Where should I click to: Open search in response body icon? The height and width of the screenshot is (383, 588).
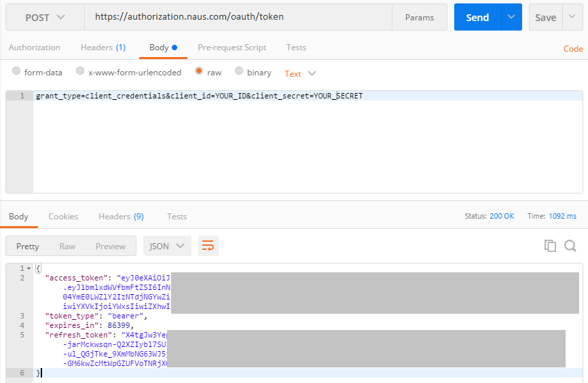pos(570,246)
